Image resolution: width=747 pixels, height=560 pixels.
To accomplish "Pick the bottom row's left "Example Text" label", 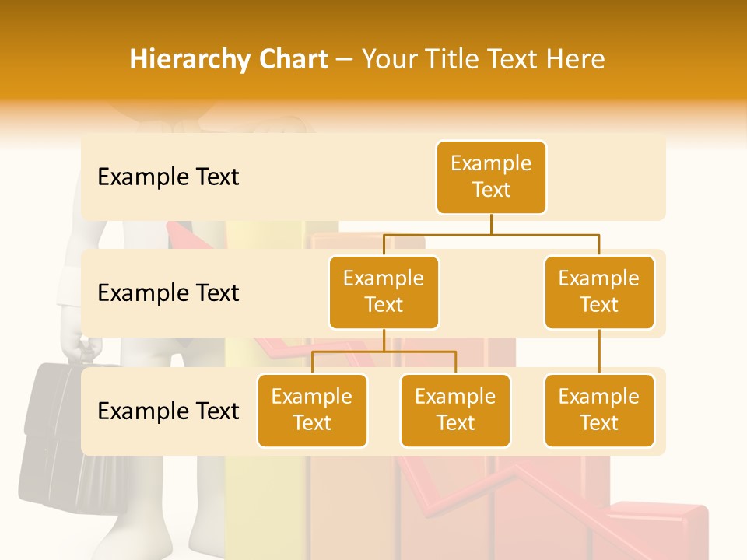I will coord(168,411).
